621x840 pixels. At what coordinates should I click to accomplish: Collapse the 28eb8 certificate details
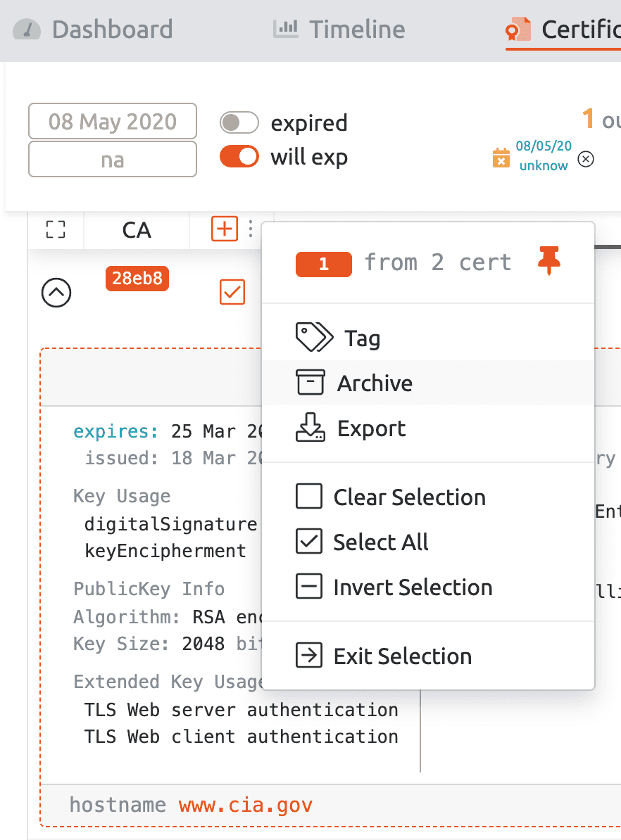point(56,292)
